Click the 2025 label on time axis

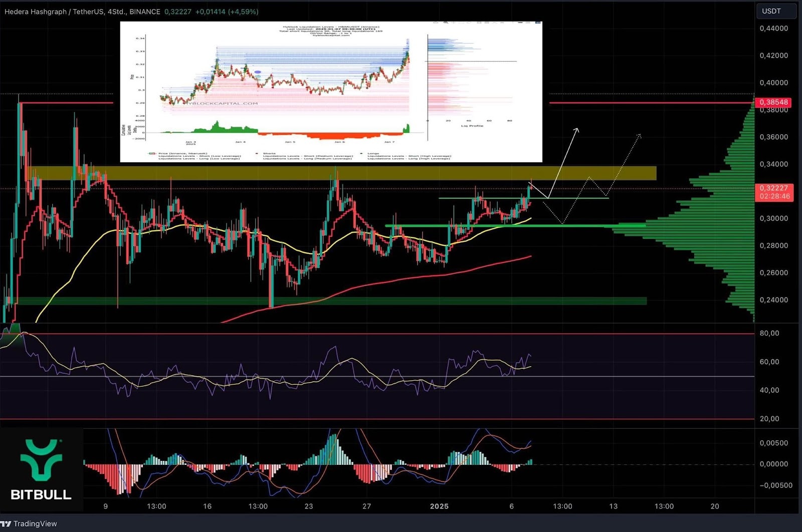(x=439, y=506)
